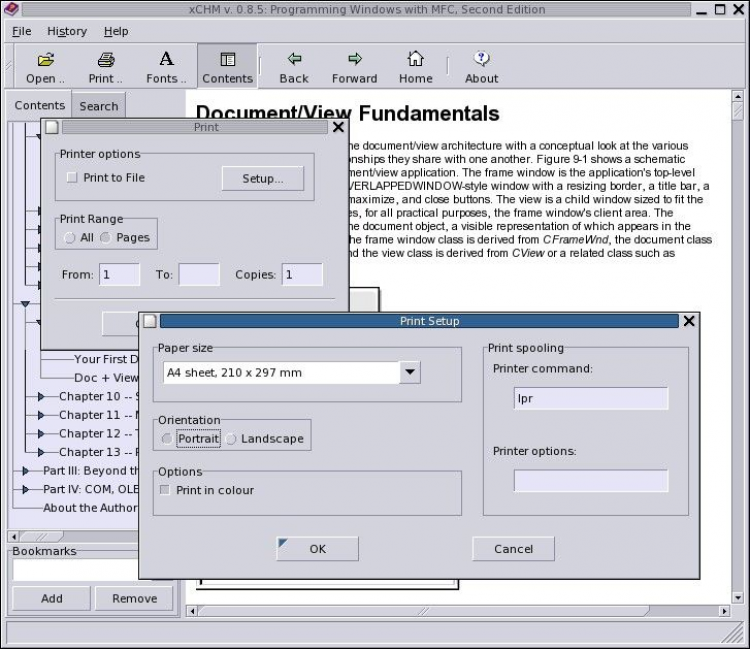Select the Doc + View tree item

[106, 378]
